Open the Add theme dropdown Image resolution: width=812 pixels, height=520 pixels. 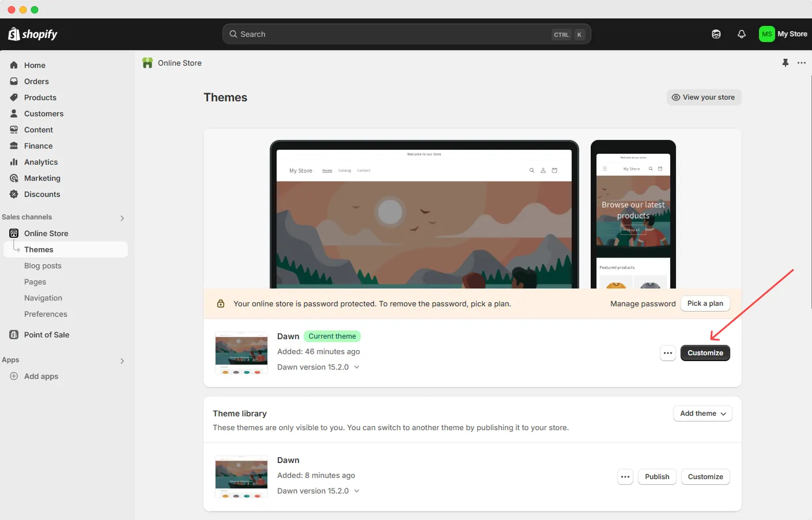click(x=703, y=413)
